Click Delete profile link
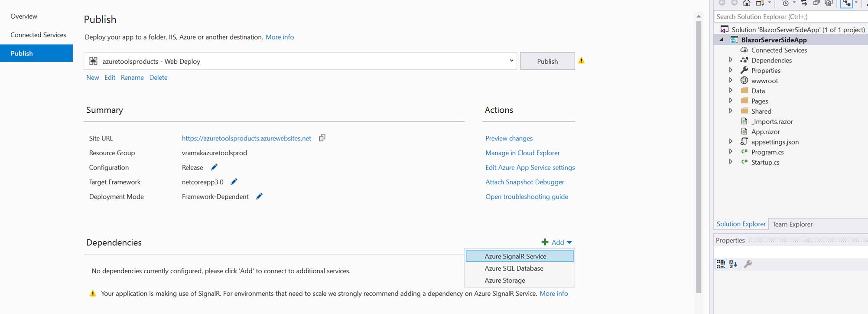The height and width of the screenshot is (314, 868). click(158, 77)
